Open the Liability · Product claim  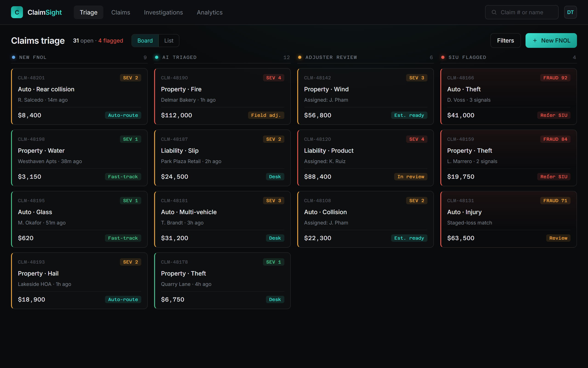coord(365,158)
